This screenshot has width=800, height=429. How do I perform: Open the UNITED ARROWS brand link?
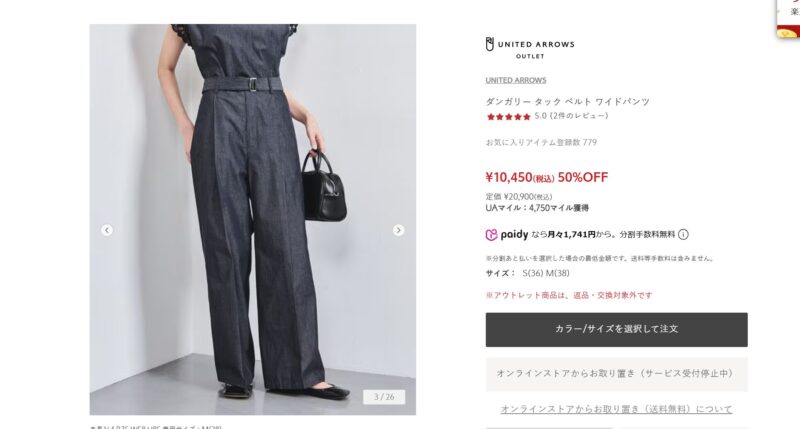pos(516,80)
